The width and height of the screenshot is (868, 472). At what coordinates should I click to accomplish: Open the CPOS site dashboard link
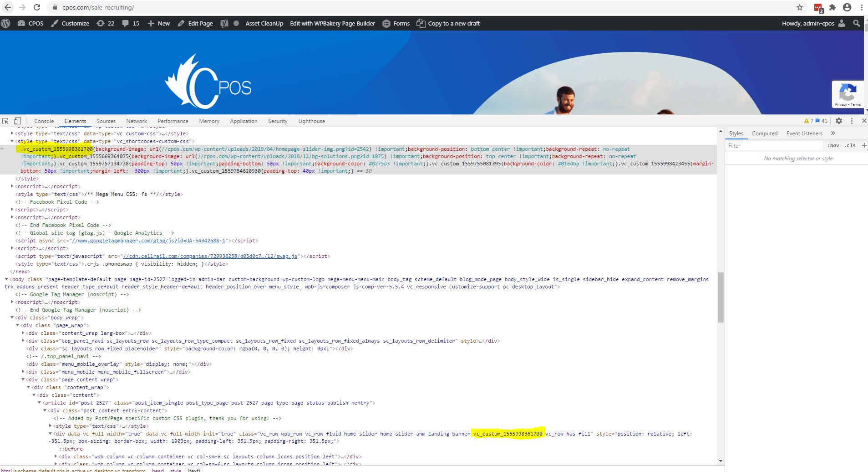[30, 23]
